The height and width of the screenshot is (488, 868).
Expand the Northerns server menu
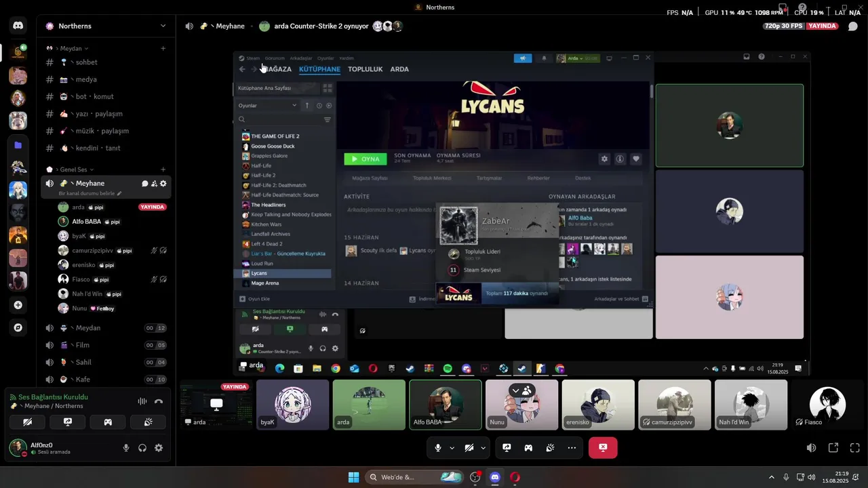click(x=163, y=26)
